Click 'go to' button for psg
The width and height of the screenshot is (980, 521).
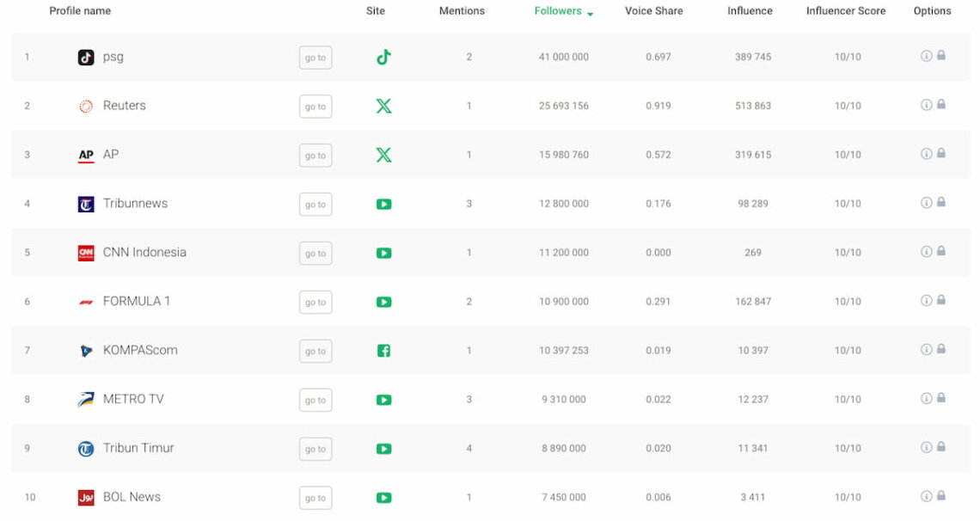(315, 58)
